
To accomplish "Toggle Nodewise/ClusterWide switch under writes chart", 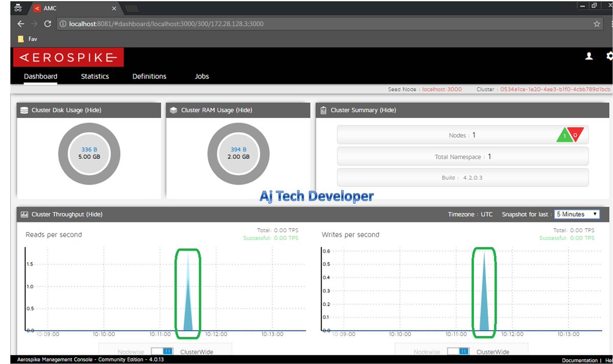I will pyautogui.click(x=458, y=352).
